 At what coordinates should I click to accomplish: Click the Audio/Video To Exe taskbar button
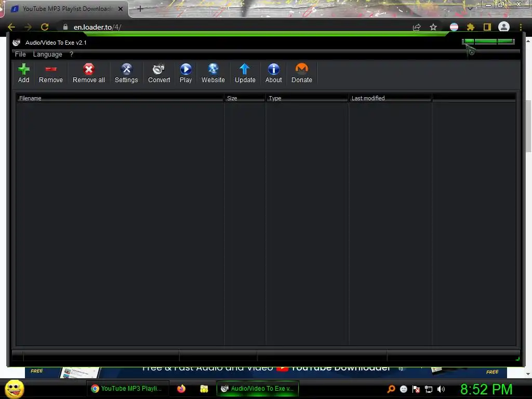pos(258,389)
